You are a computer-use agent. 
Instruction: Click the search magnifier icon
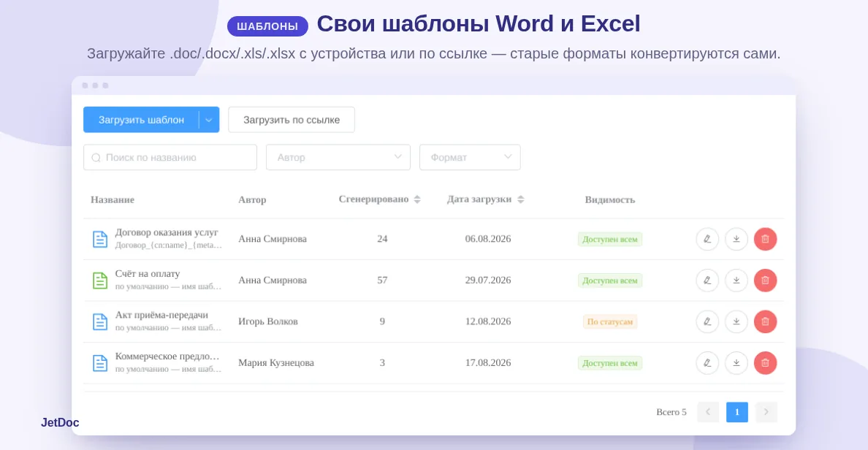(x=96, y=158)
